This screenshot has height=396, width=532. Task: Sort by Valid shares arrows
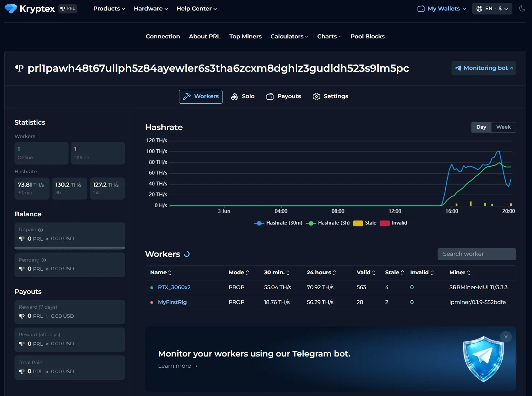coord(374,273)
